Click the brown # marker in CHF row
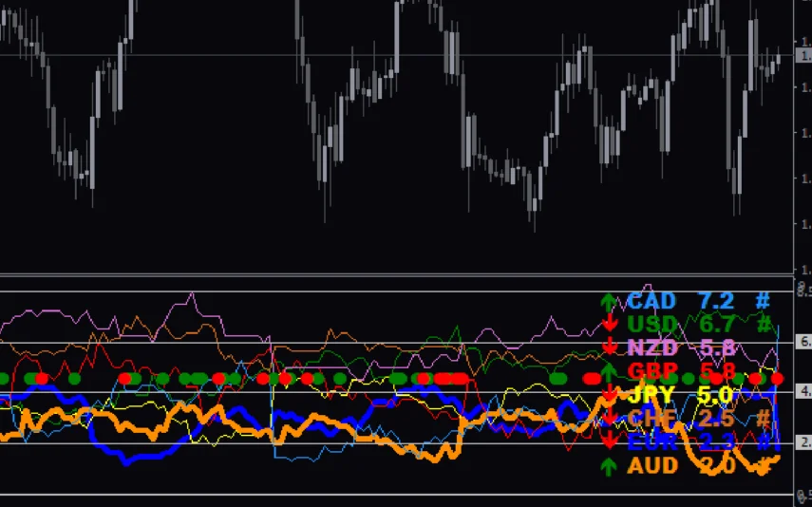The image size is (812, 507). (x=763, y=419)
